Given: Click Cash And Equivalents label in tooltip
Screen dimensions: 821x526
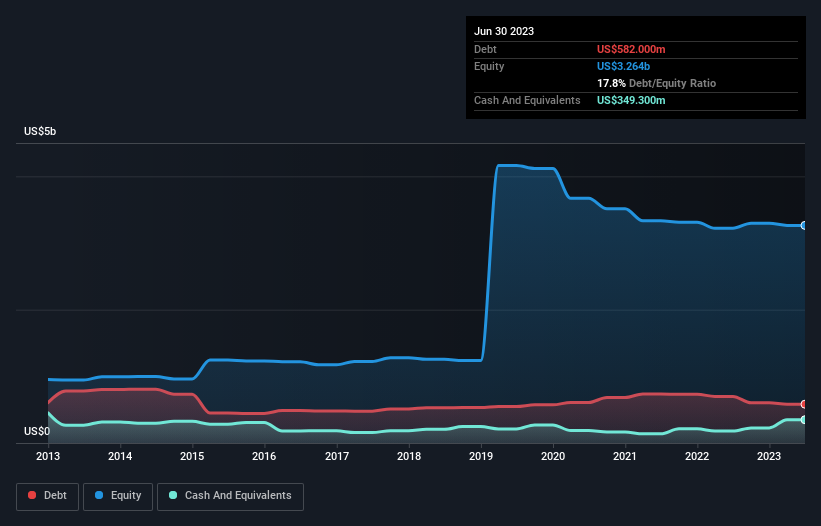Looking at the screenshot, I should [527, 100].
